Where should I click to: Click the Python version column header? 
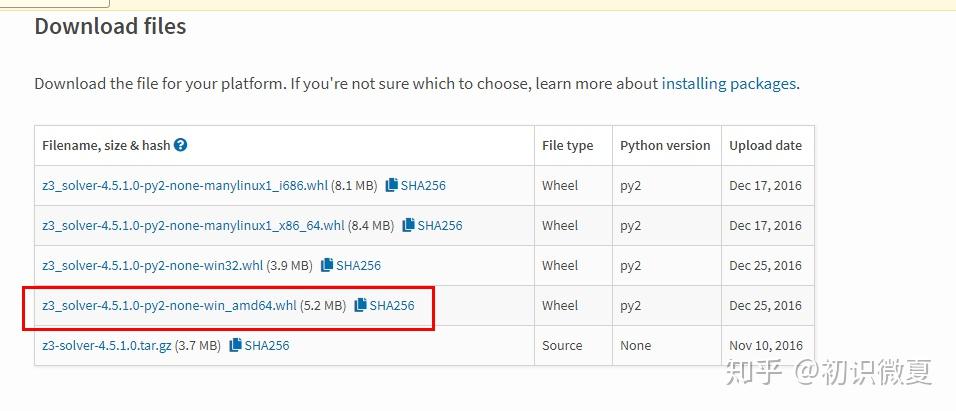(x=665, y=145)
